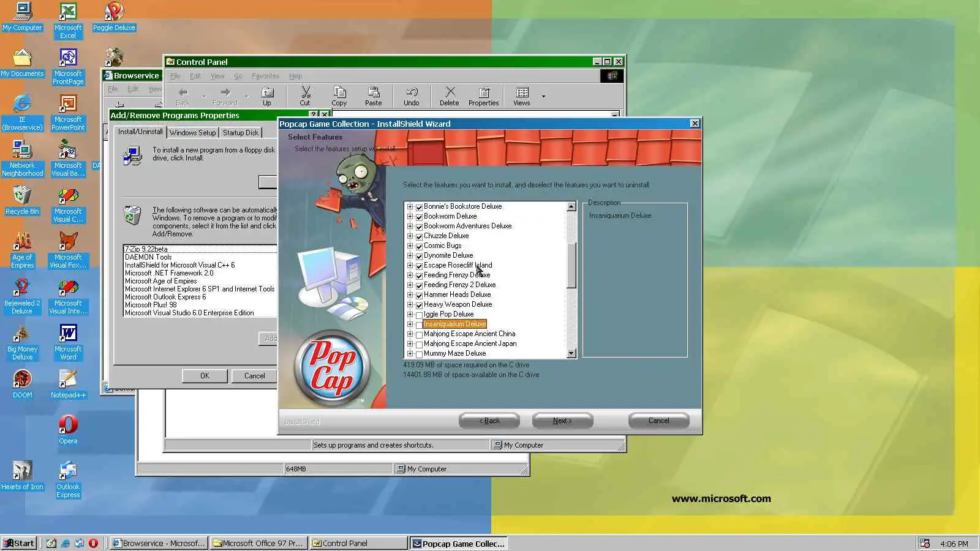Expand the Hammer Heads Deluxe tree node
The width and height of the screenshot is (980, 551).
tap(410, 294)
